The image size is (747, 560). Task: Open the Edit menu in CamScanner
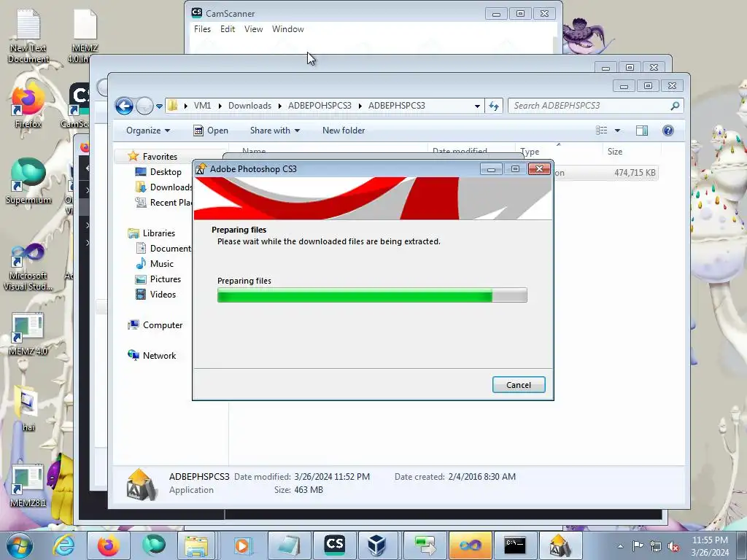click(228, 29)
